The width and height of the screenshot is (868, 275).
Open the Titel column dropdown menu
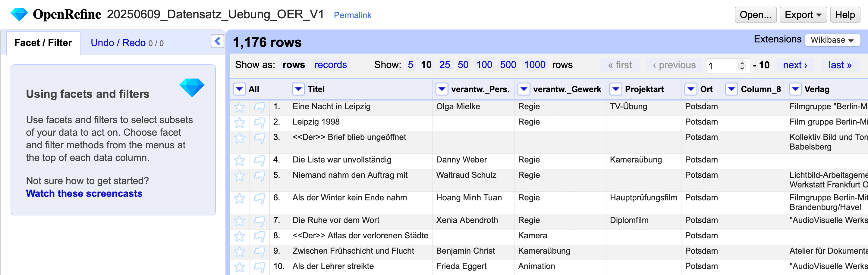(x=298, y=89)
